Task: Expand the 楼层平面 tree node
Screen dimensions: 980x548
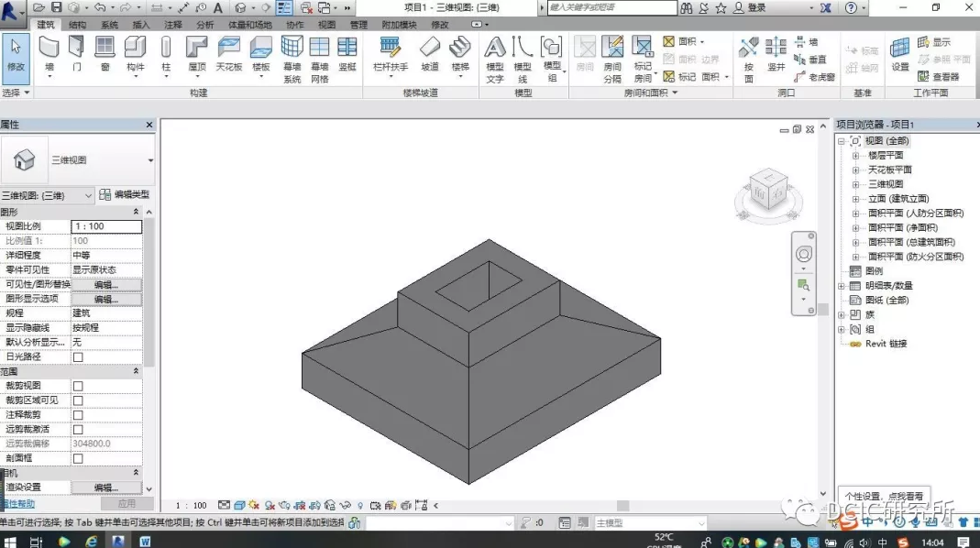Action: coord(855,156)
